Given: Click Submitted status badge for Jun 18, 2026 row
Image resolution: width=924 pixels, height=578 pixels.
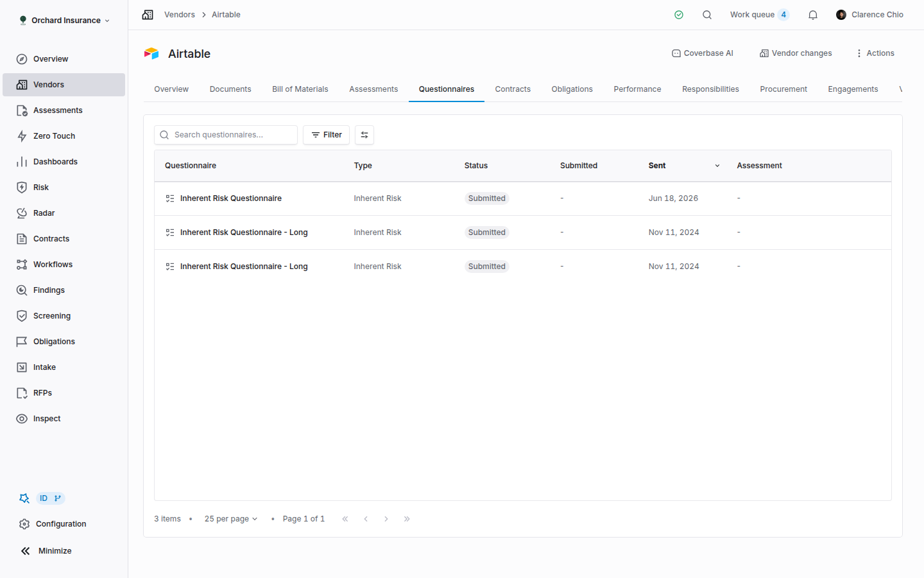Looking at the screenshot, I should [x=487, y=198].
